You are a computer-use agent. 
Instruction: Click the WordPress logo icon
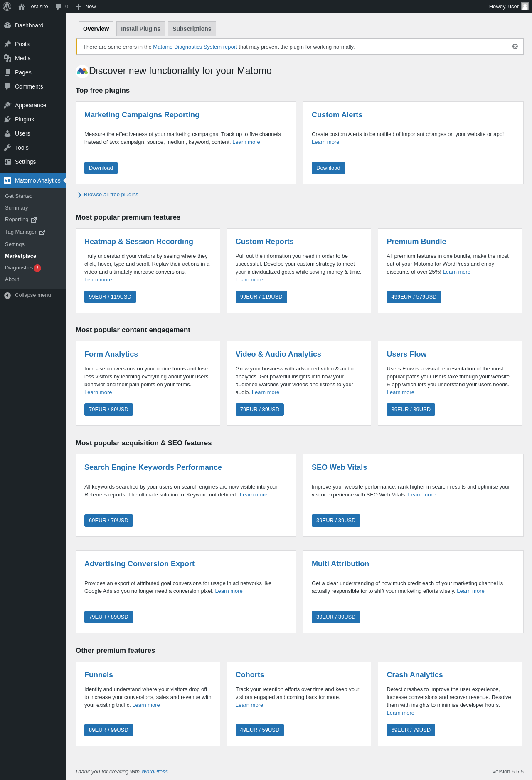tap(7, 7)
